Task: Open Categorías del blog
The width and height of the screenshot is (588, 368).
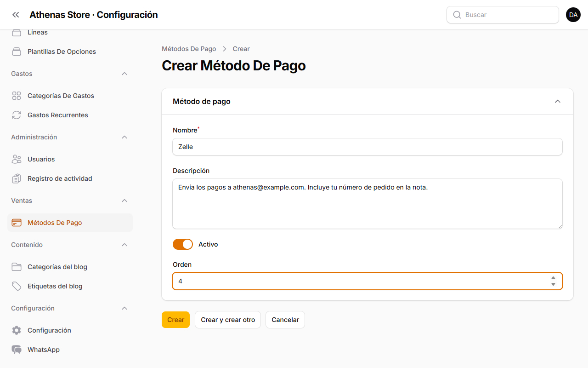Action: 70,267
